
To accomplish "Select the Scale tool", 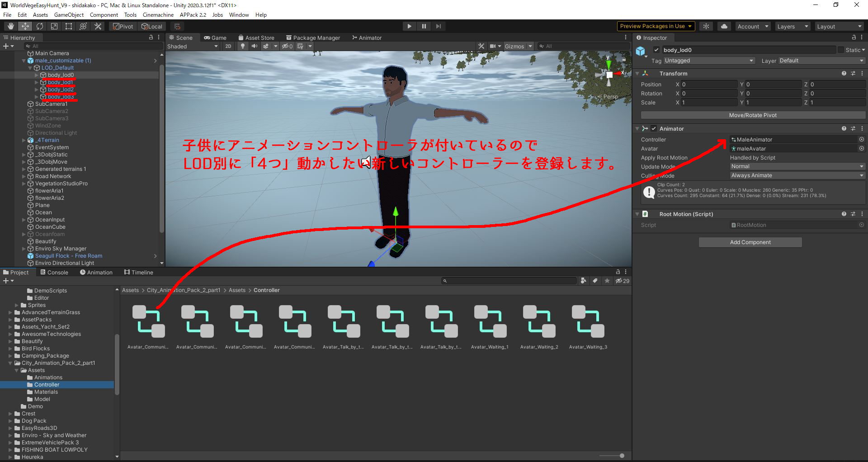I will 54,26.
